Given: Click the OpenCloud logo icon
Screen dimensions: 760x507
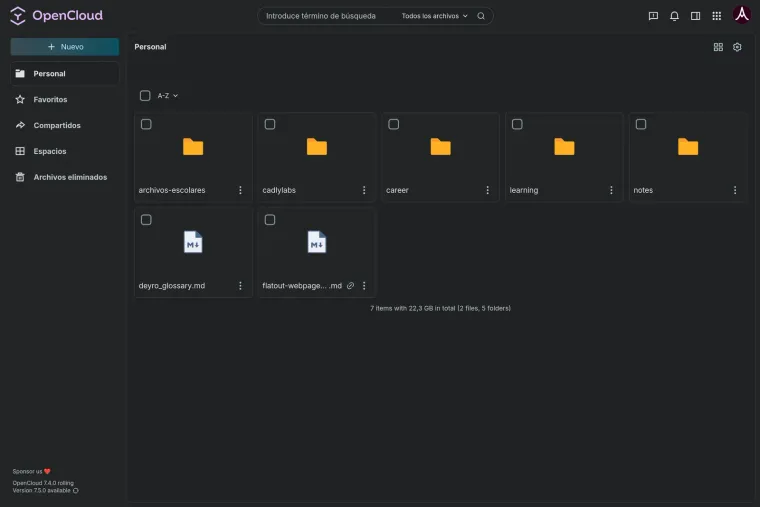Looking at the screenshot, I should [x=18, y=16].
